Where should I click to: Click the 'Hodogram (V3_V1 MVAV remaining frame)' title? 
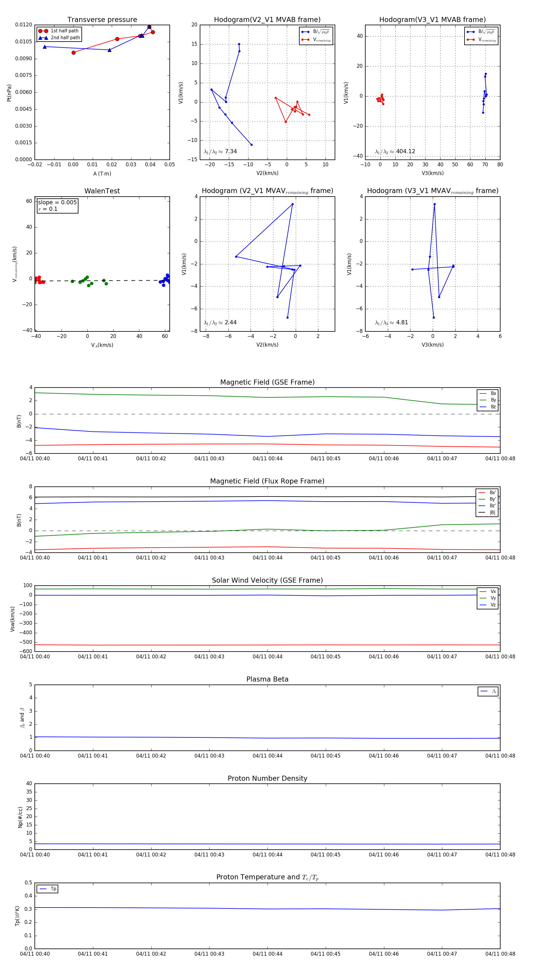click(432, 191)
